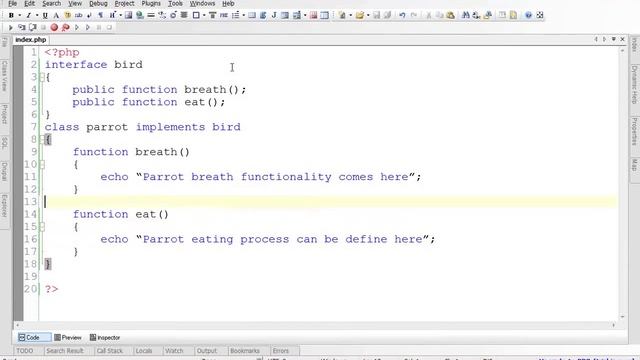Click the rectangle form element icon
The width and height of the screenshot is (640, 360).
pyautogui.click(x=196, y=16)
